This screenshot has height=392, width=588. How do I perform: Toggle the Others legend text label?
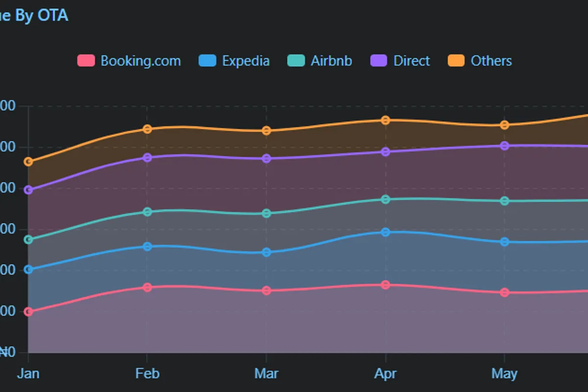[x=491, y=61]
